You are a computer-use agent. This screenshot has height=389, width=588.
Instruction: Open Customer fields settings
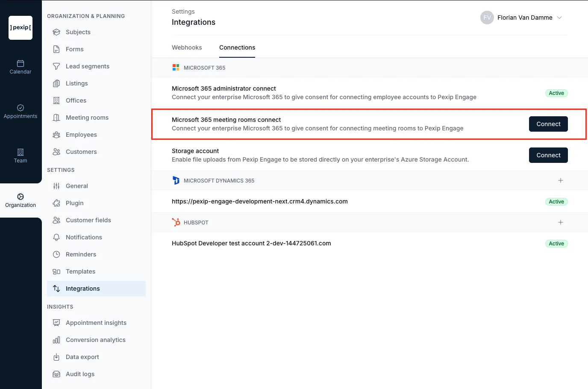tap(96, 220)
